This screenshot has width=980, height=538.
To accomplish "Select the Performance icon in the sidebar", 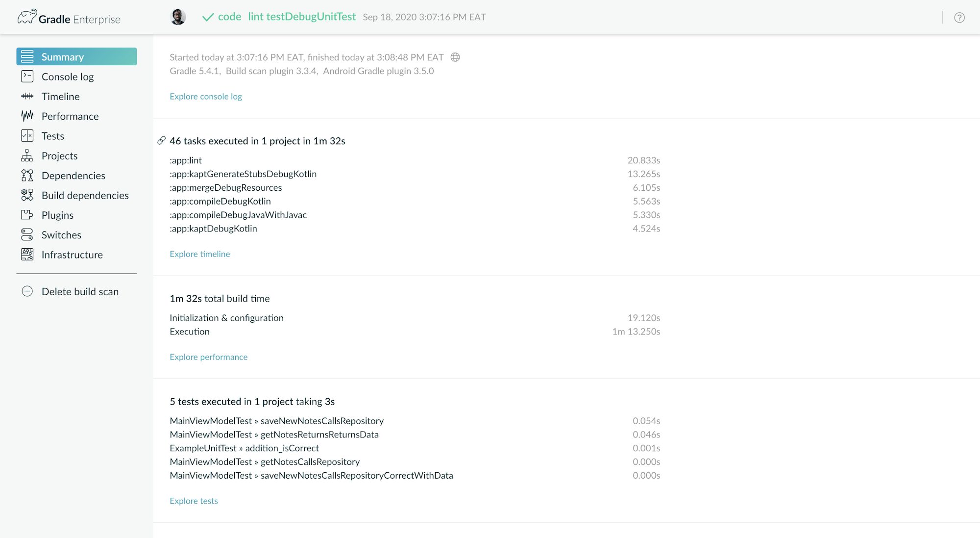I will click(27, 116).
